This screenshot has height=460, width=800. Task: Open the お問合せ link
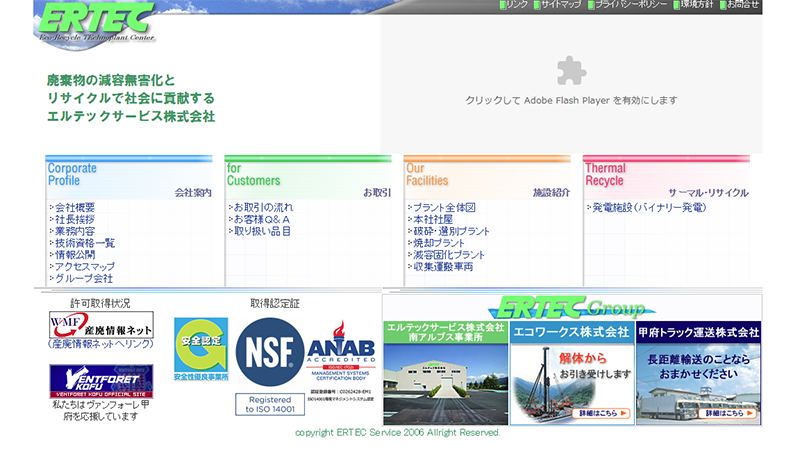pos(739,5)
